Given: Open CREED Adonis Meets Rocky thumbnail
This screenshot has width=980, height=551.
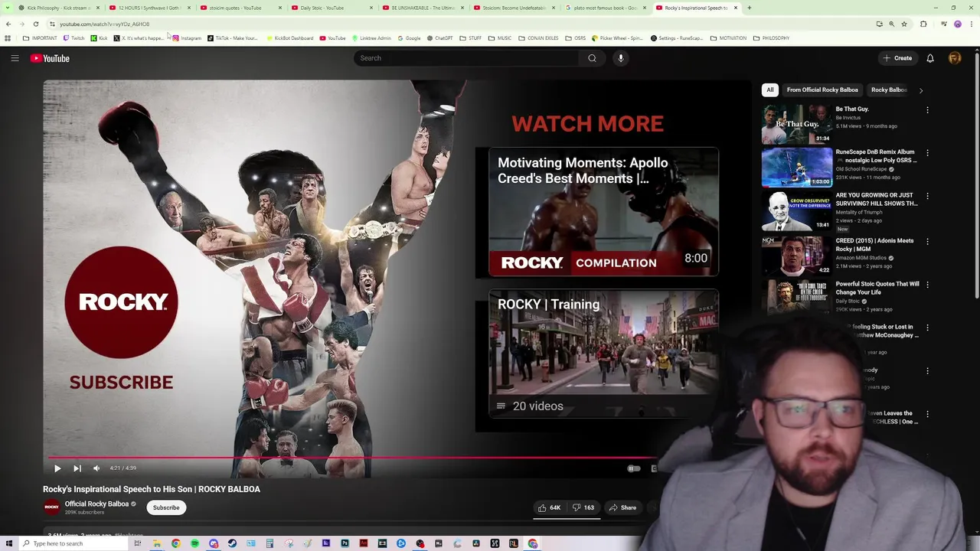Looking at the screenshot, I should coord(797,256).
